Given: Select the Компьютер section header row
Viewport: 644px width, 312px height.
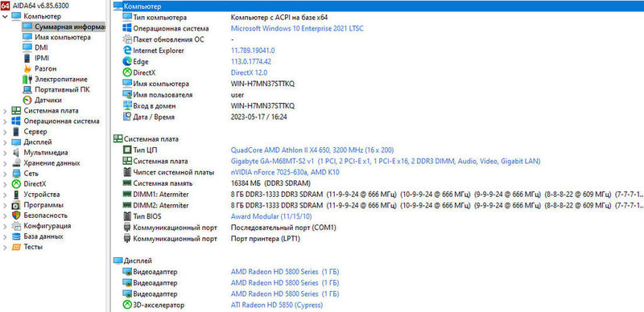Looking at the screenshot, I should click(x=378, y=6).
